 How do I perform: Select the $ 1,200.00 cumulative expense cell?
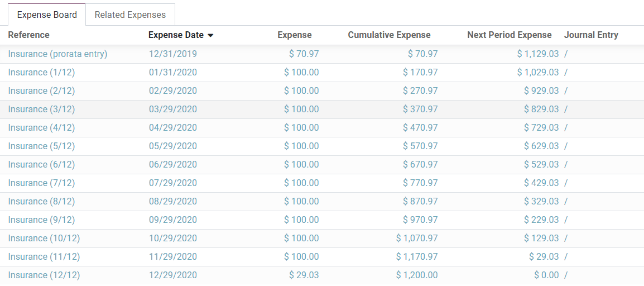coord(417,275)
